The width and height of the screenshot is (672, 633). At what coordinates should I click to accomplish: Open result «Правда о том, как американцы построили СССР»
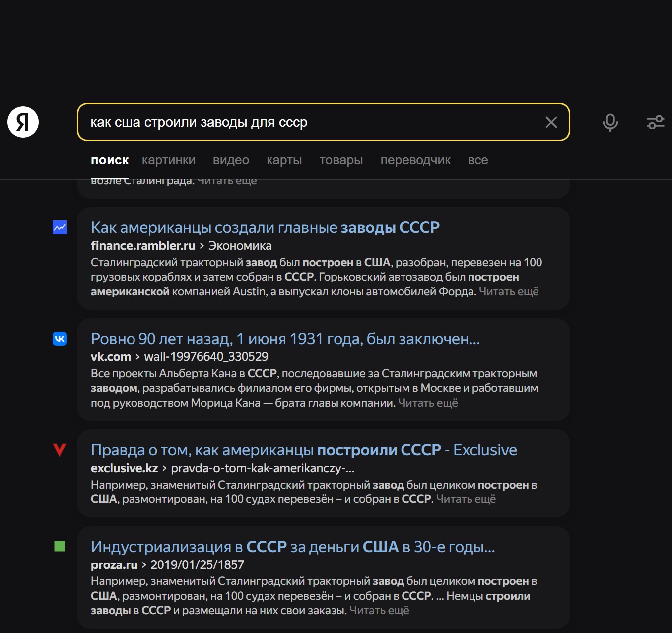[304, 450]
